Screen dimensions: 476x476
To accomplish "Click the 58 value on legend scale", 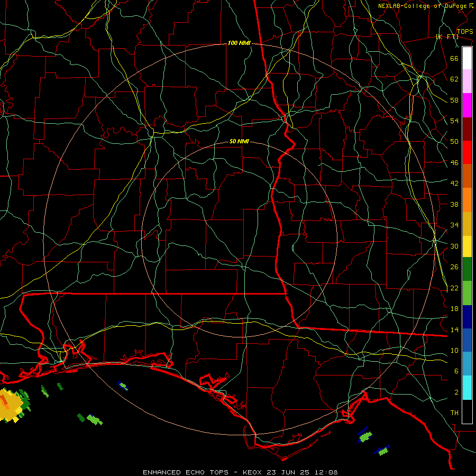I will (454, 100).
